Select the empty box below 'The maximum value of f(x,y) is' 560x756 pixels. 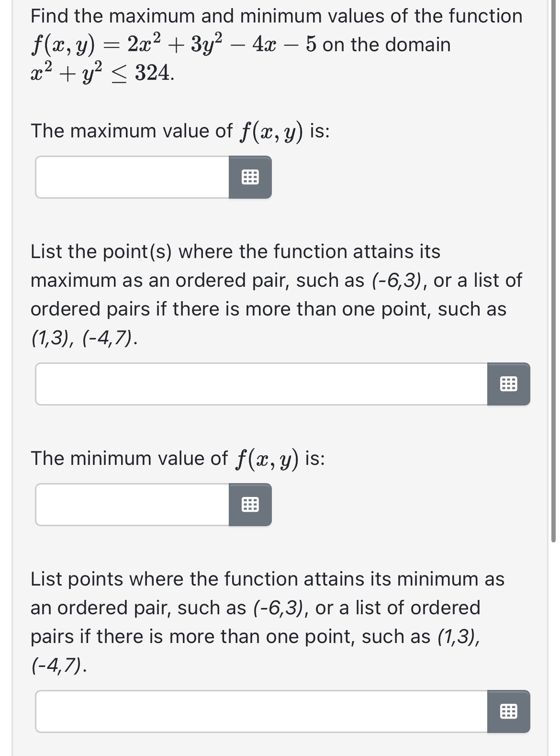click(129, 177)
